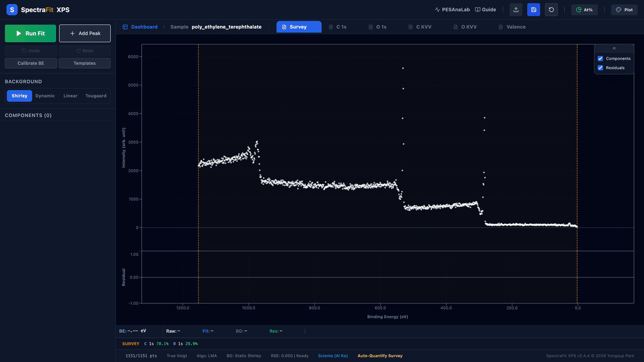Click the sample name poly_ethylene_terephthalate

click(x=227, y=27)
